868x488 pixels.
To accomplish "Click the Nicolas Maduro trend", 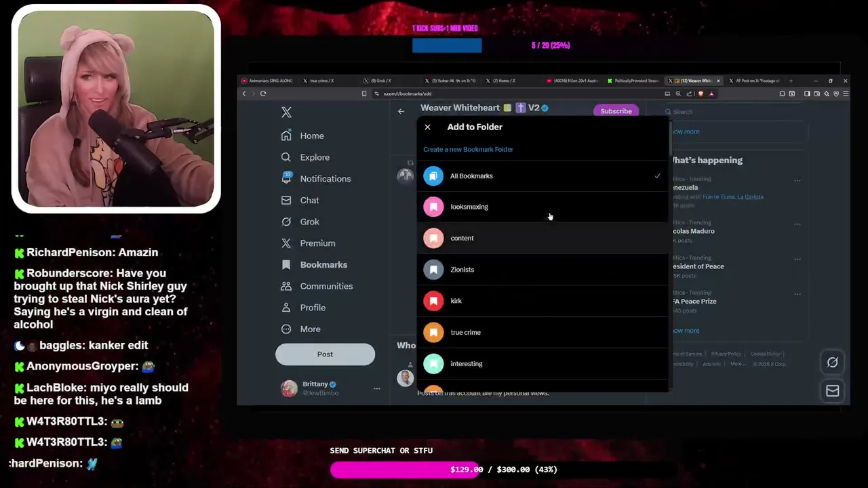I will tap(693, 231).
